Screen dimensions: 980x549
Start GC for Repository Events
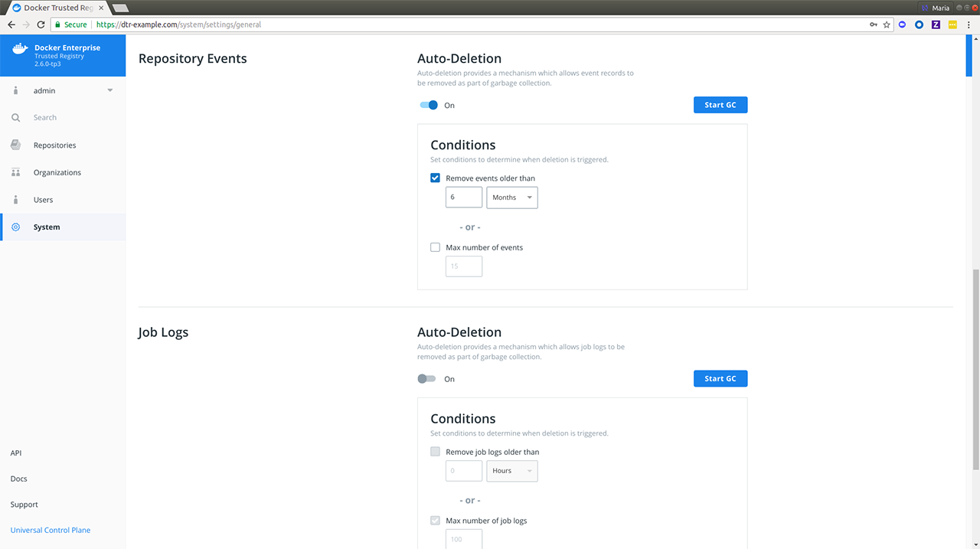click(x=720, y=105)
